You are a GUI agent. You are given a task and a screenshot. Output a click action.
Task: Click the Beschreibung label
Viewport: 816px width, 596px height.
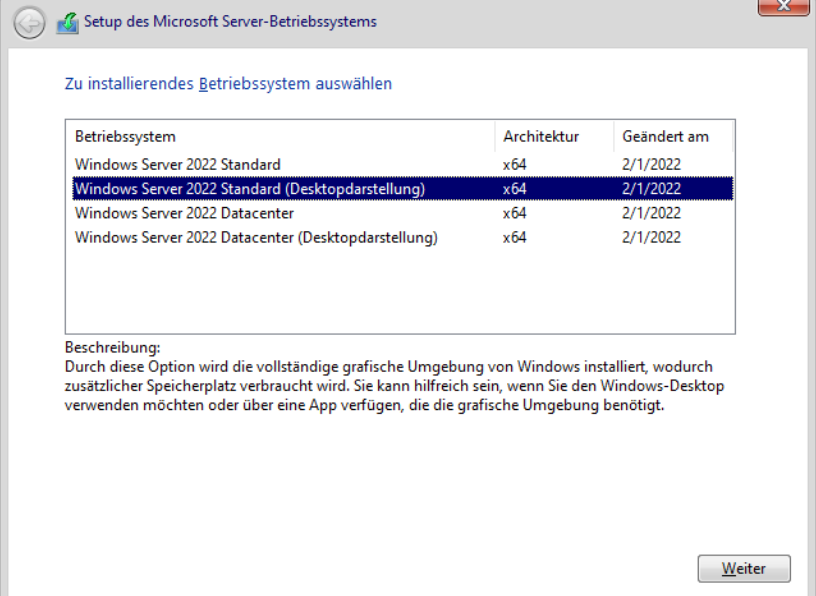[112, 347]
